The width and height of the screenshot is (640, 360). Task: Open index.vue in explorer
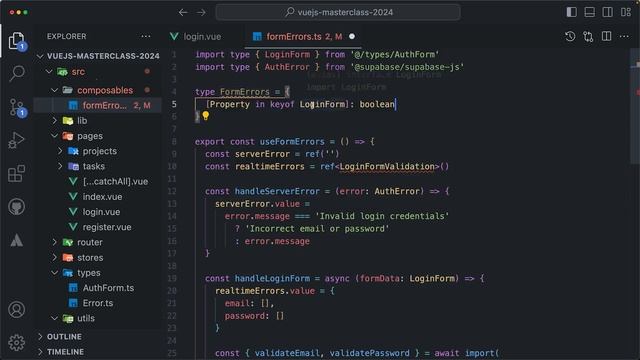click(98, 197)
